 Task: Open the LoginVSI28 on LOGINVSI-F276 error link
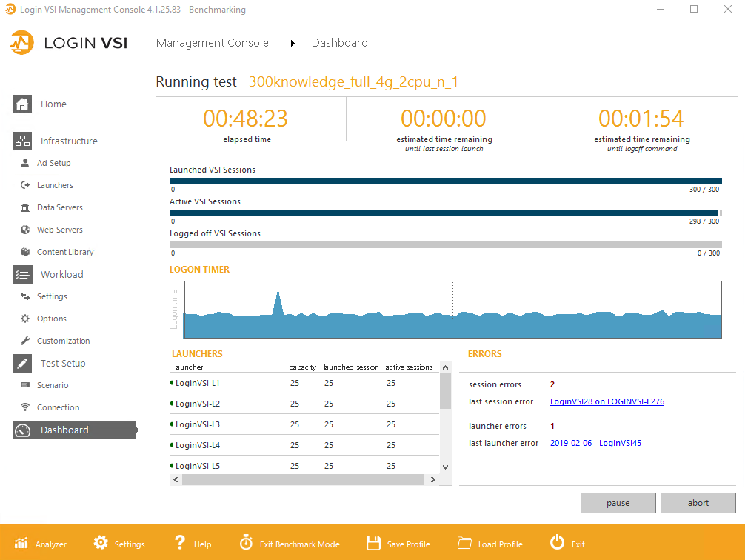click(x=607, y=401)
